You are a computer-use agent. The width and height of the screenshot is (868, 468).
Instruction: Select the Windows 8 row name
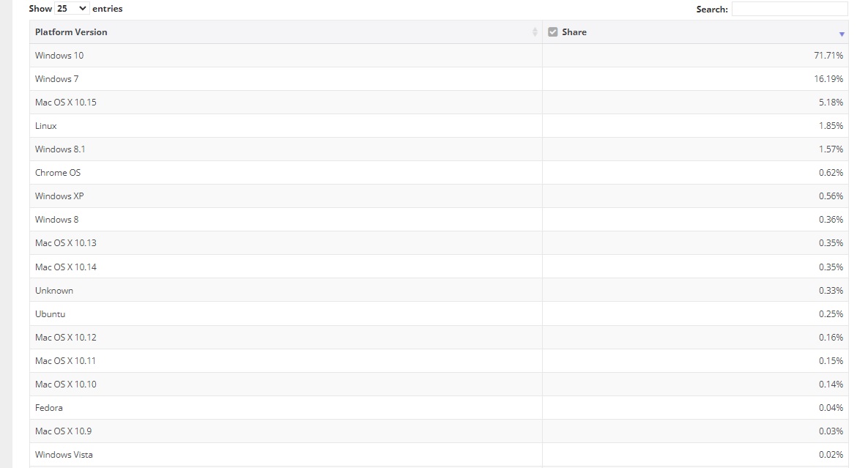pyautogui.click(x=56, y=220)
